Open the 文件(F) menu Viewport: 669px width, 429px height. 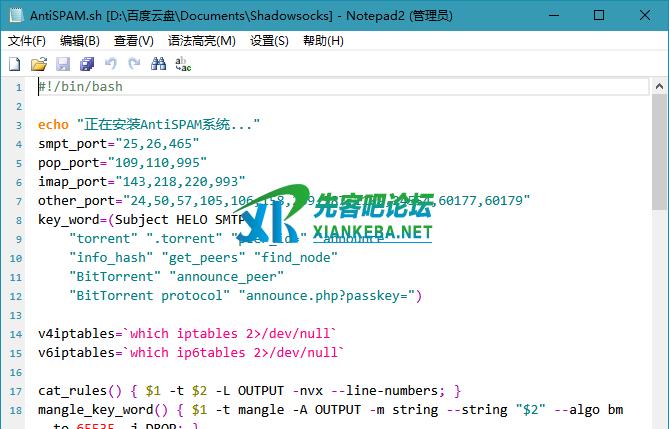pos(27,41)
